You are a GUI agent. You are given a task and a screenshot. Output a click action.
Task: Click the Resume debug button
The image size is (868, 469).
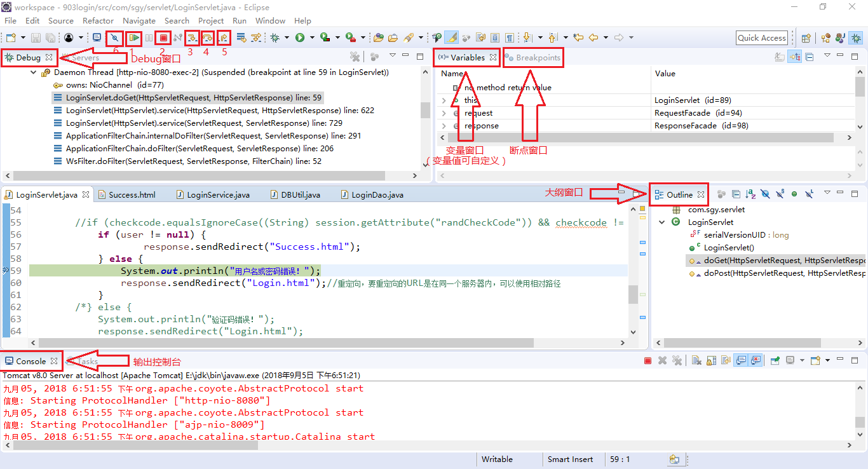[133, 38]
